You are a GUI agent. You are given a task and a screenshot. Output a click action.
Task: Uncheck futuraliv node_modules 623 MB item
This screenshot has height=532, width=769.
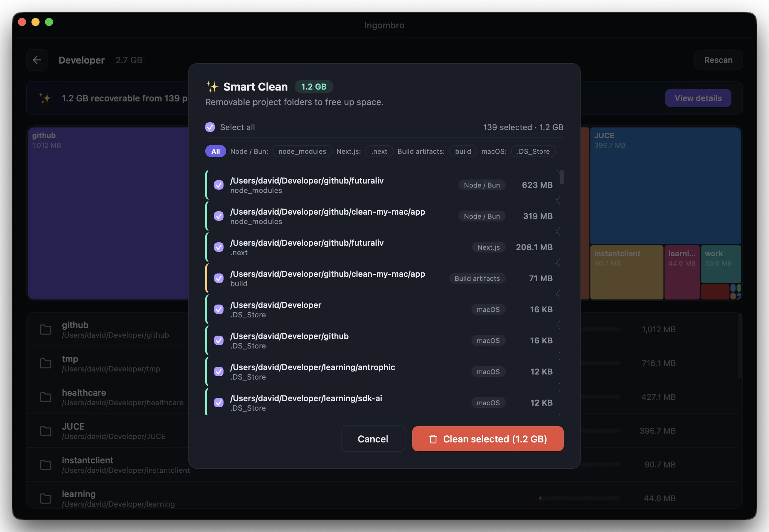tap(219, 185)
